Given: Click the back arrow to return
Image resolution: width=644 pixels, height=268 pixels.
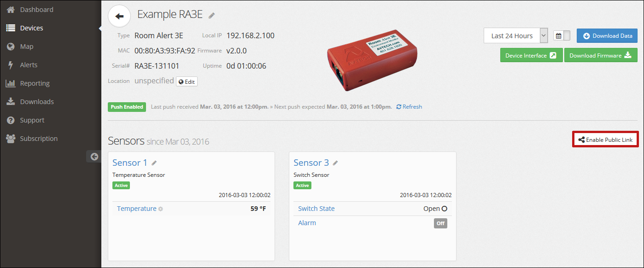Looking at the screenshot, I should coord(119,16).
